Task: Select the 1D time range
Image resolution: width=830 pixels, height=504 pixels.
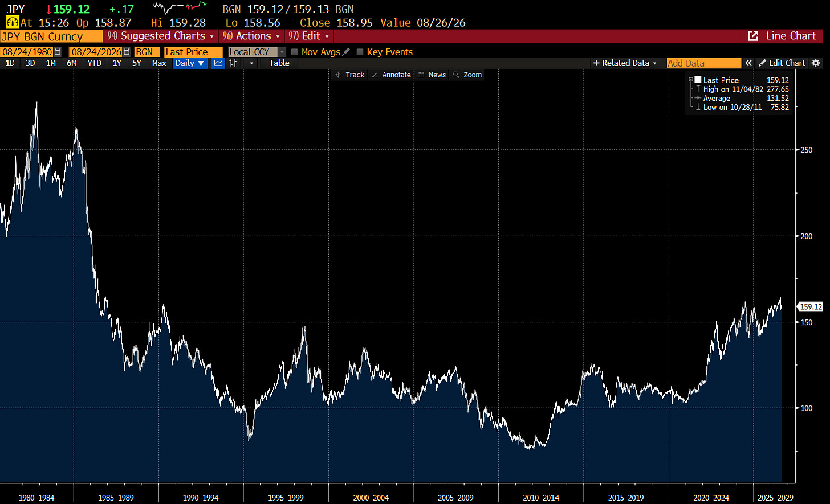Action: (x=10, y=63)
